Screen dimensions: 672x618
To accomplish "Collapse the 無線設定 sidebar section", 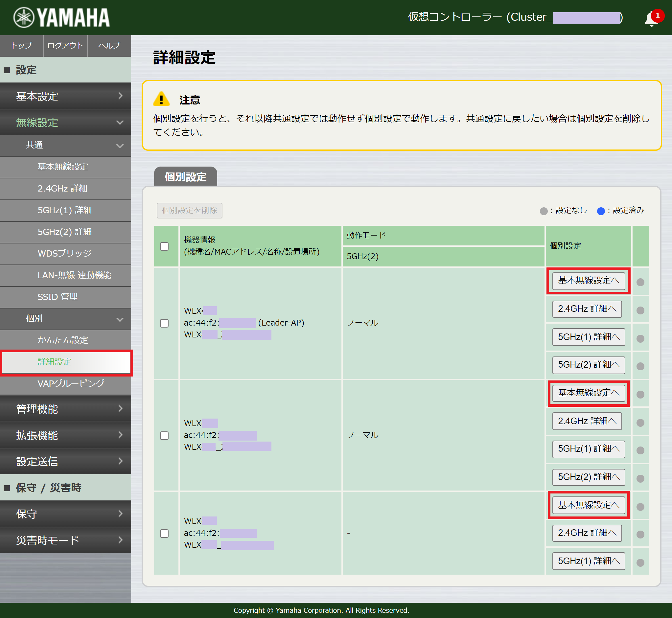I will tap(66, 123).
